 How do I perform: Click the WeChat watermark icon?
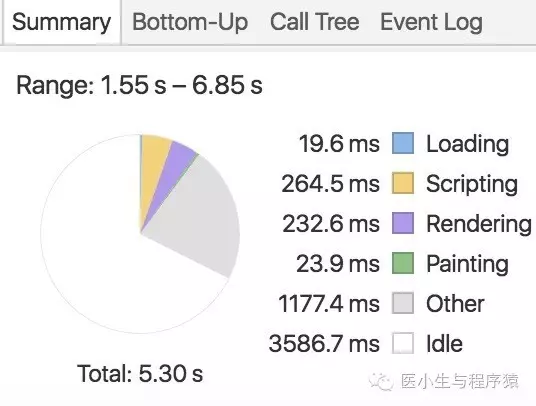381,381
